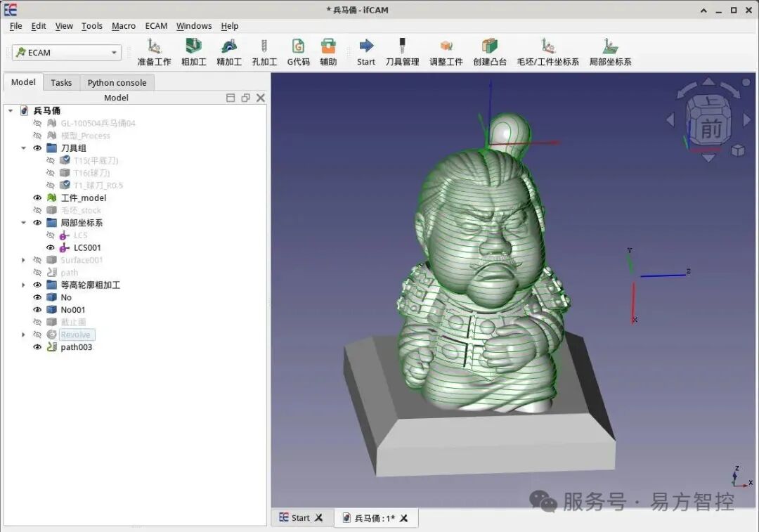Screen dimensions: 759x532
Task: Expand the 等高轮廓粗加工 node
Action: click(x=23, y=285)
